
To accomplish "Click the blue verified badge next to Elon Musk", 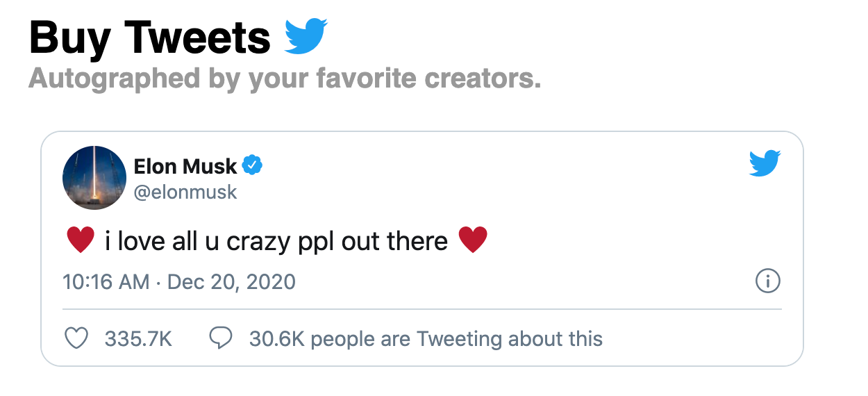I will click(252, 166).
